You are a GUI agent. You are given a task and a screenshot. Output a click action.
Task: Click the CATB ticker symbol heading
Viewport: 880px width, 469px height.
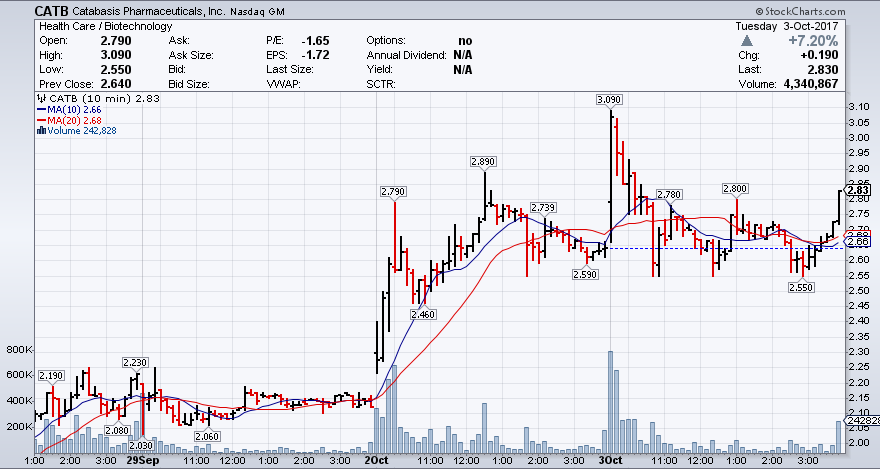52,10
